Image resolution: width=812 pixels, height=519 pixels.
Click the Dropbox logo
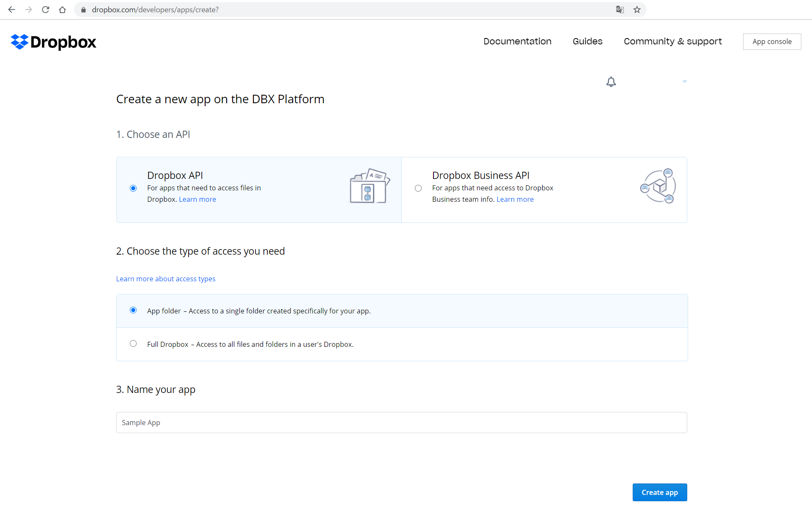[x=53, y=42]
